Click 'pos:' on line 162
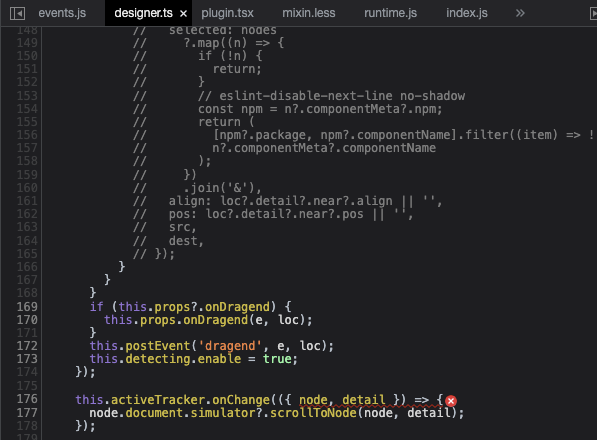This screenshot has width=597, height=440. (x=183, y=214)
